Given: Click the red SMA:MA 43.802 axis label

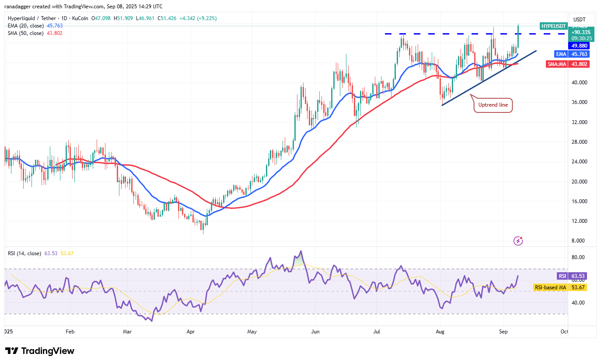Looking at the screenshot, I should click(x=567, y=64).
